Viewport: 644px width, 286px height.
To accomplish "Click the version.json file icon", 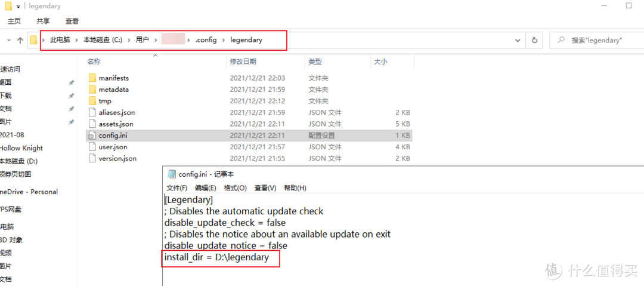I will 92,158.
